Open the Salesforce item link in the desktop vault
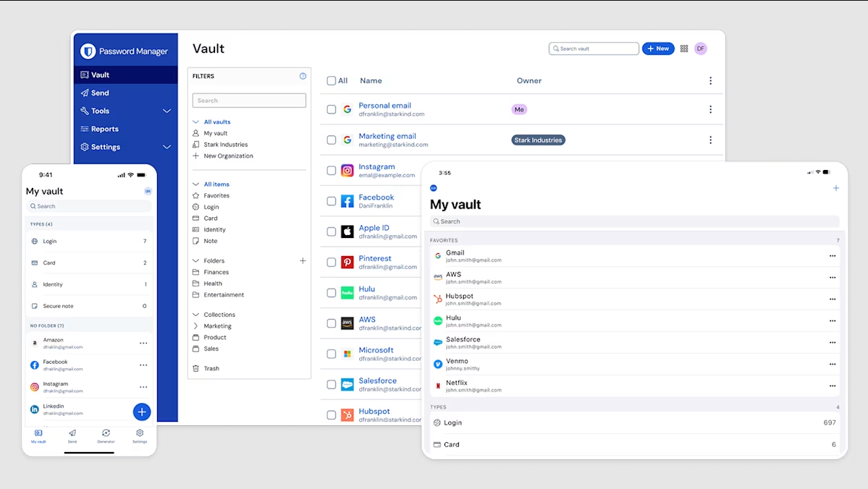 click(378, 380)
